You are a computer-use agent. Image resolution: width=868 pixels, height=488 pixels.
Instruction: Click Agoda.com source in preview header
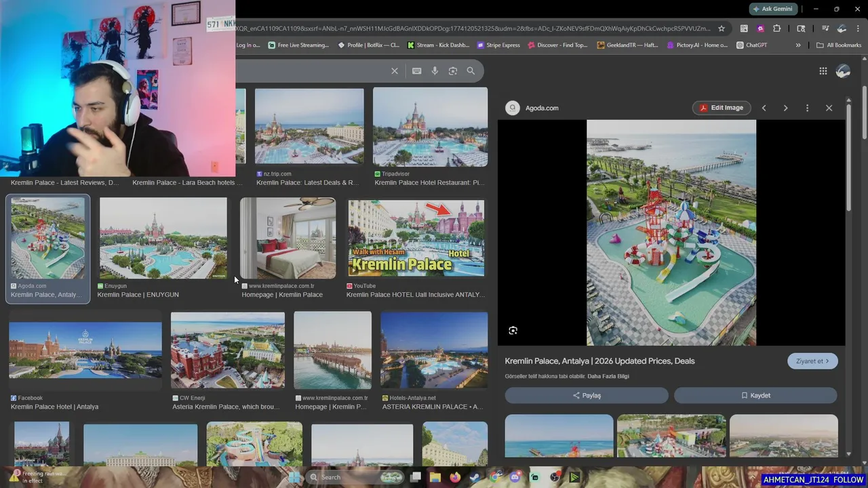point(532,108)
